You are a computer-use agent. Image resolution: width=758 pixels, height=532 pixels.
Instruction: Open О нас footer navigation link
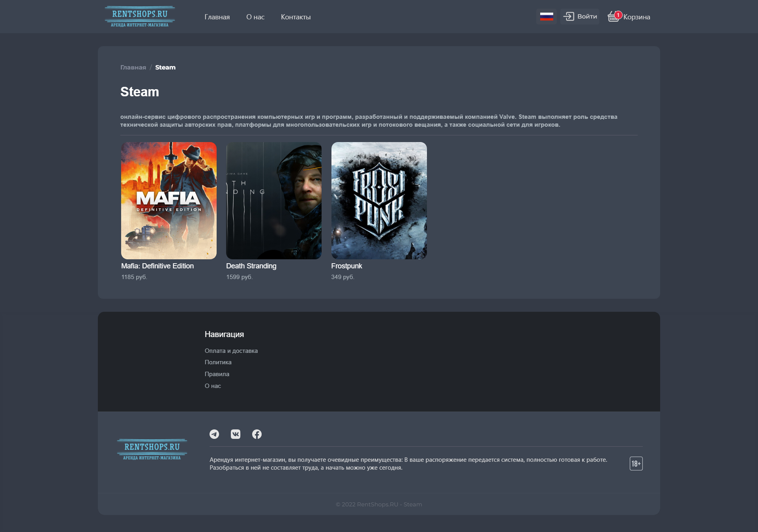tap(213, 386)
